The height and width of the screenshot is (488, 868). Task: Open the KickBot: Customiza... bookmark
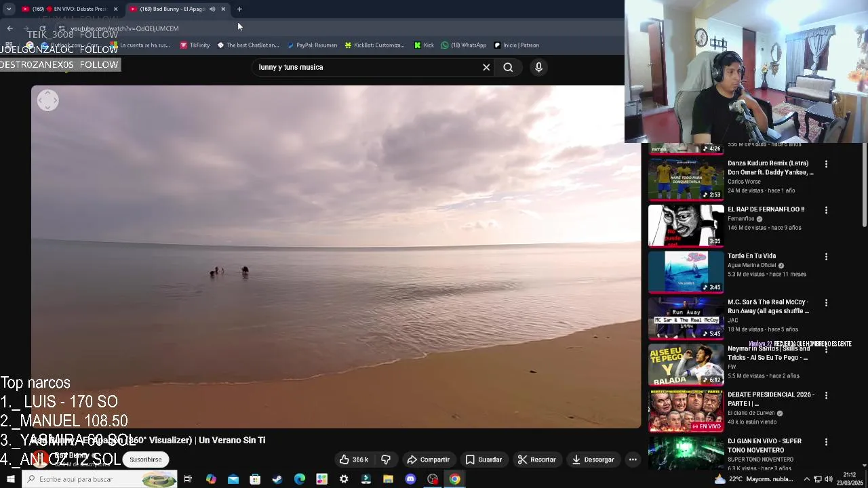pyautogui.click(x=374, y=45)
